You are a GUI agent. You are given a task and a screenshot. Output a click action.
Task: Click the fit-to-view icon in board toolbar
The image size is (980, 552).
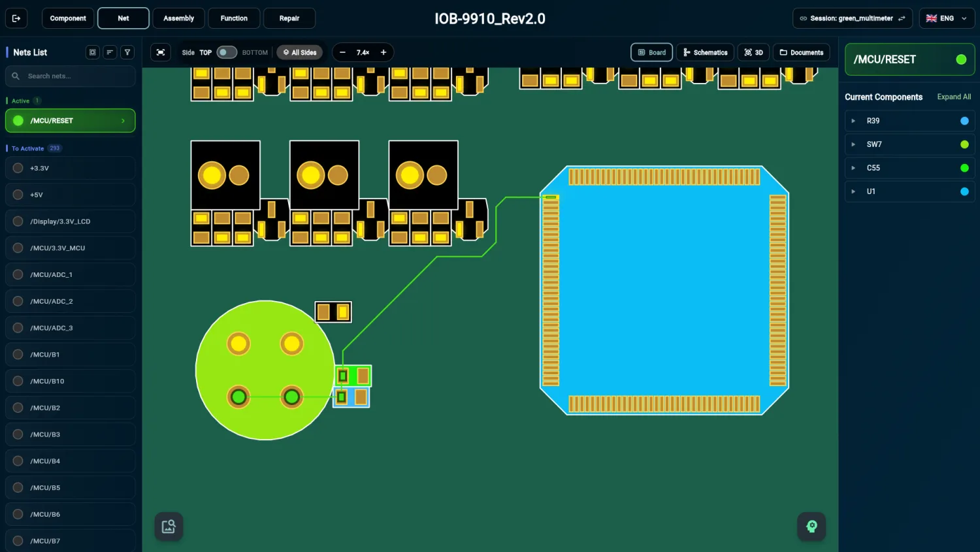point(161,52)
